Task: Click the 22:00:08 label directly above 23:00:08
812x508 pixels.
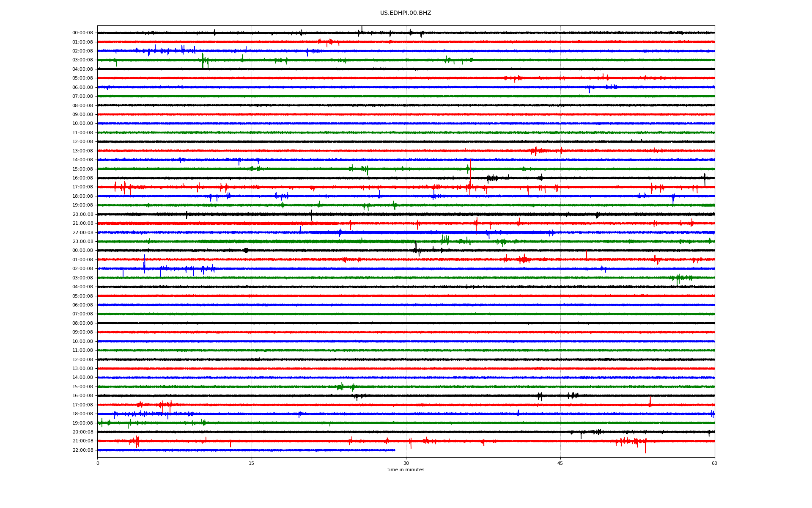Action: pos(82,233)
